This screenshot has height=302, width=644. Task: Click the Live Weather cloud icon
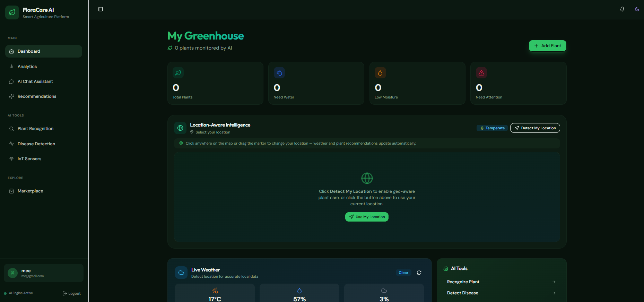181,273
